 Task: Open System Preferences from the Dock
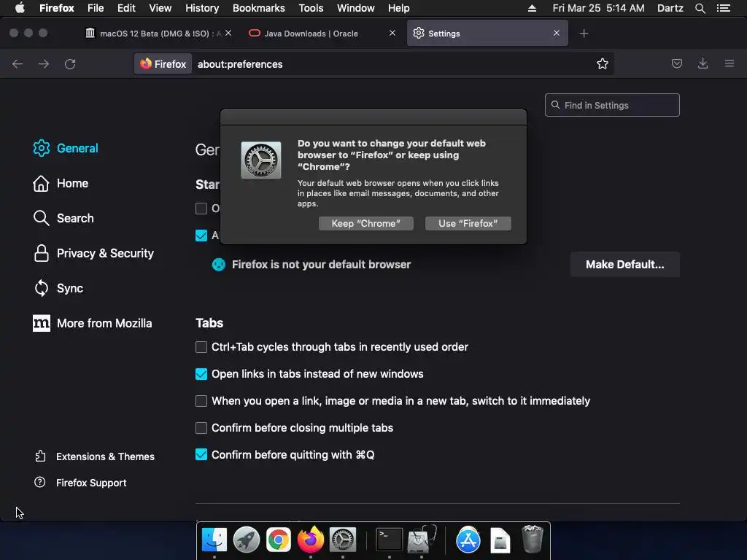pos(343,540)
